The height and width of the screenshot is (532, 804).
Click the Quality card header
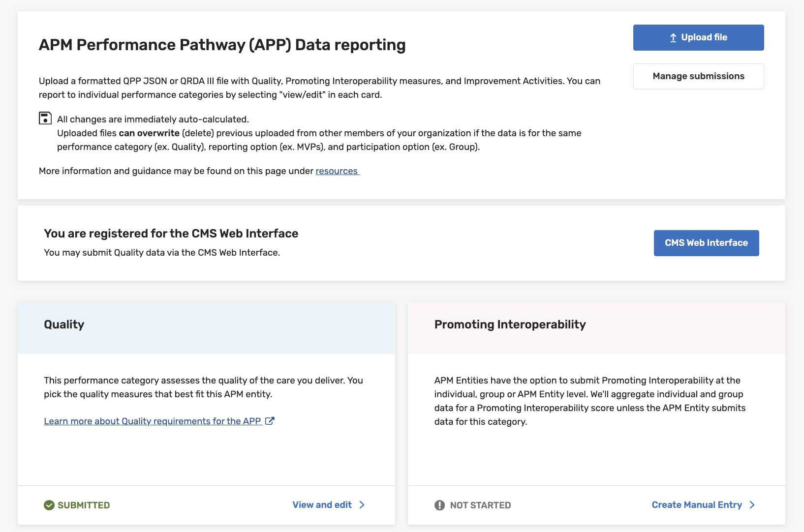click(x=64, y=325)
